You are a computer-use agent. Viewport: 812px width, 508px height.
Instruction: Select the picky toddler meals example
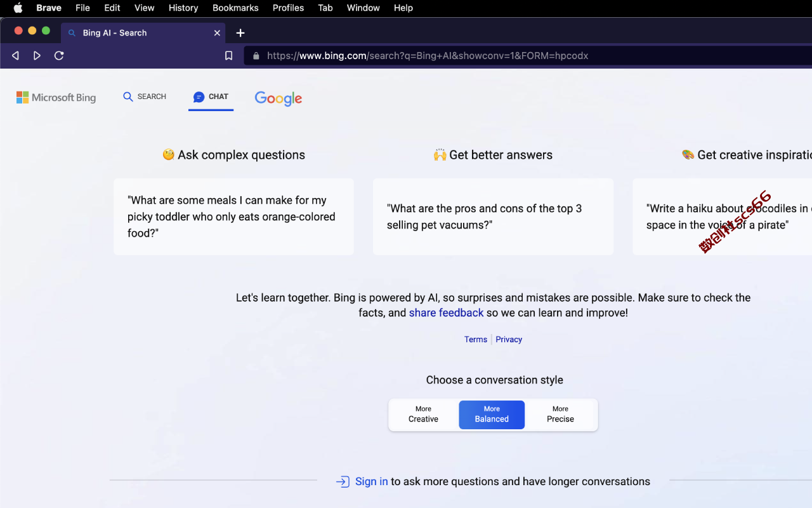(x=233, y=217)
